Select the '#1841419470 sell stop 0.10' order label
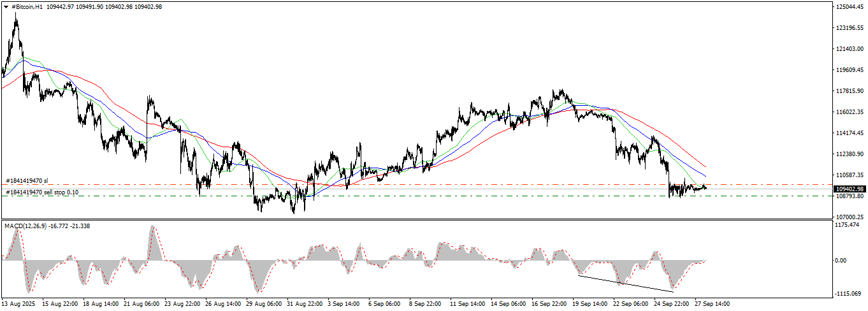The image size is (868, 311). coord(42,192)
